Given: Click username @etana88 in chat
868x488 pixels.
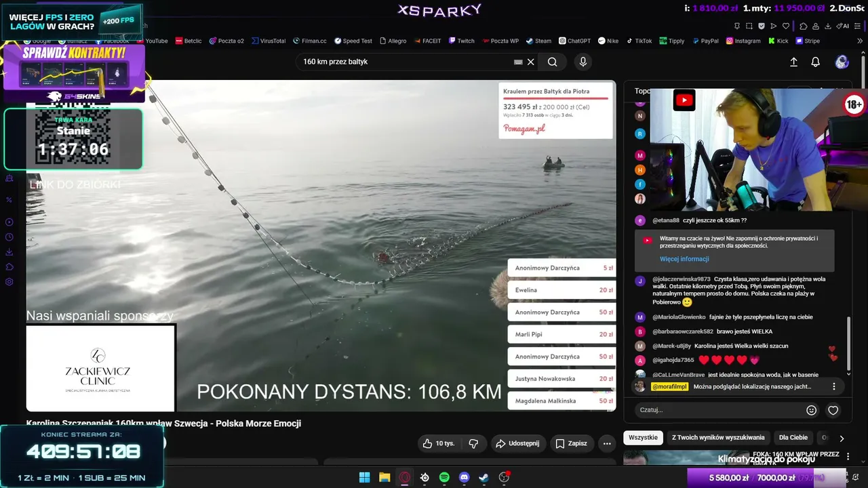Looking at the screenshot, I should [665, 220].
